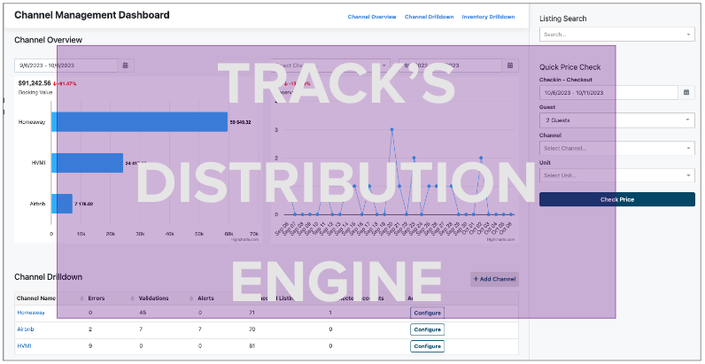Go to Channel Drilldown nav link

click(x=429, y=17)
